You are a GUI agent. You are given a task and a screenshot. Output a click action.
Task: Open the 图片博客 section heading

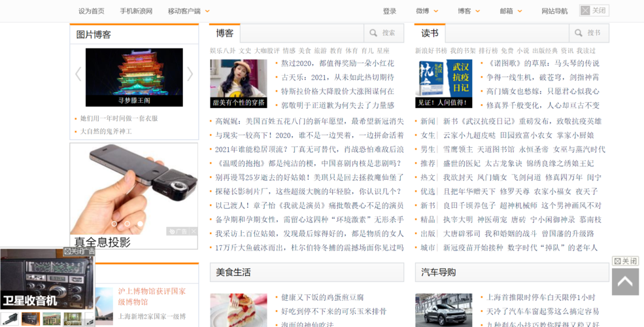click(93, 35)
